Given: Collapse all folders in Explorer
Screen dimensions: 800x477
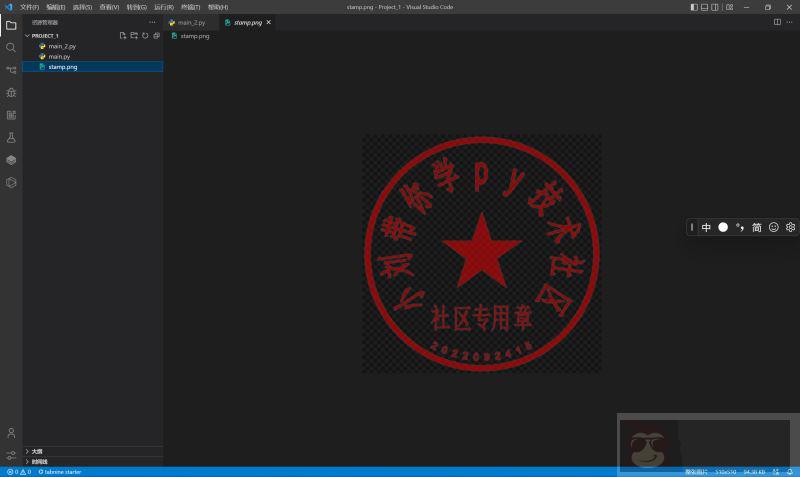Looking at the screenshot, I should (156, 36).
